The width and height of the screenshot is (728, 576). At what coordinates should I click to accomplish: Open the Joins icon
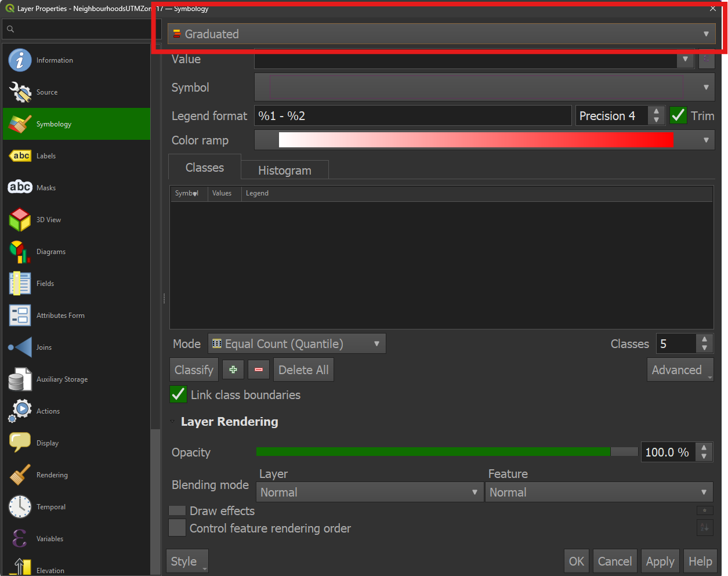tap(20, 347)
